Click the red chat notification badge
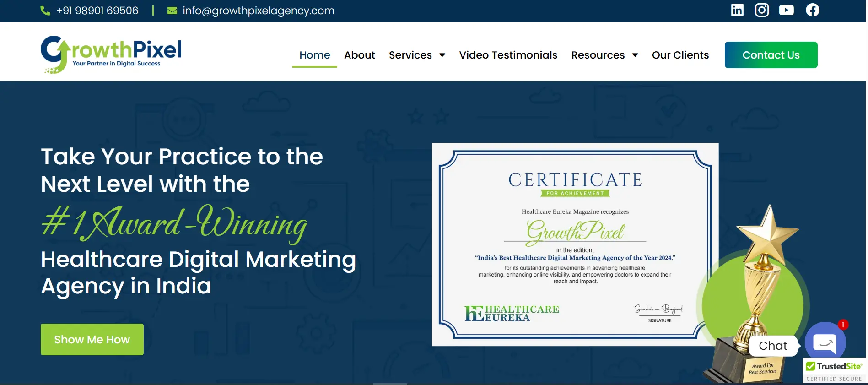This screenshot has width=868, height=385. pos(843,324)
